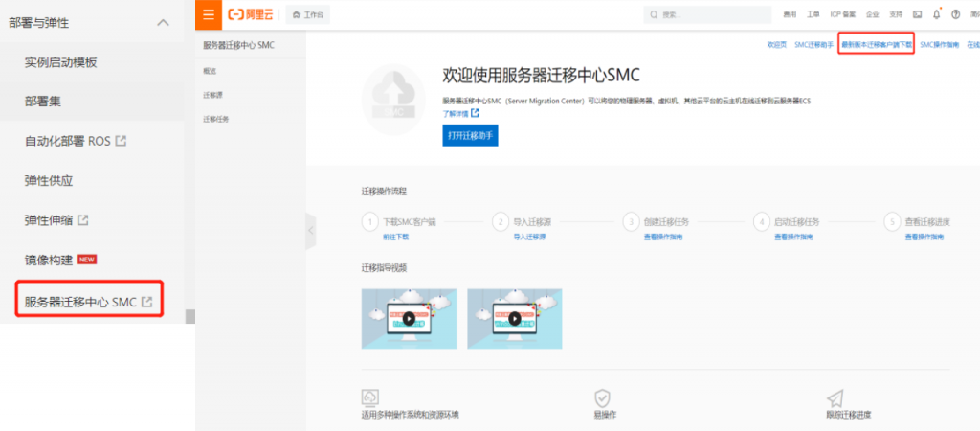The image size is (980, 431).
Task: Click the 最新版本迁移客户端下载 link
Action: coord(877,45)
